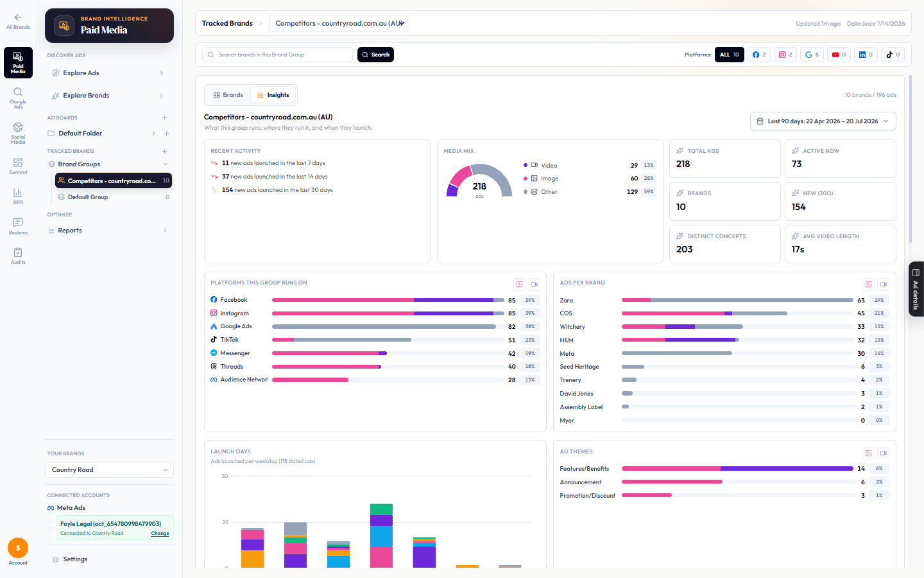Toggle video filter in Ad Themes
This screenshot has width=924, height=578.
[x=883, y=453]
